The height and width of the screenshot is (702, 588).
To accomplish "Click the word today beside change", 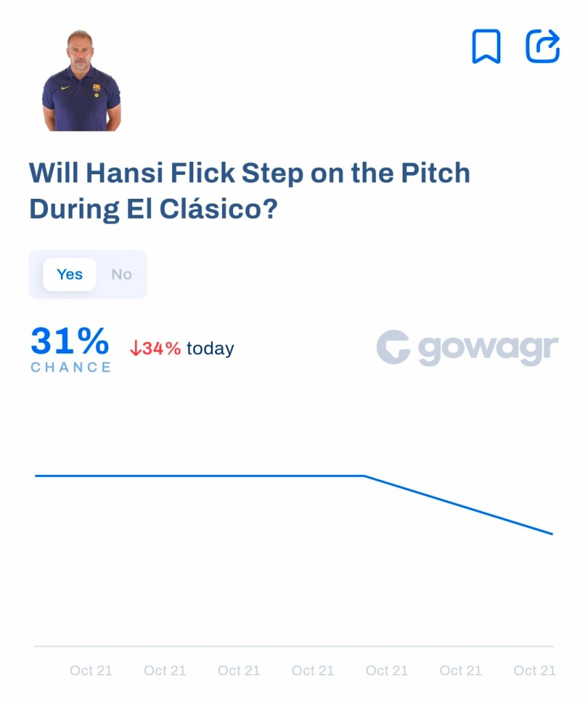I will coord(210,349).
